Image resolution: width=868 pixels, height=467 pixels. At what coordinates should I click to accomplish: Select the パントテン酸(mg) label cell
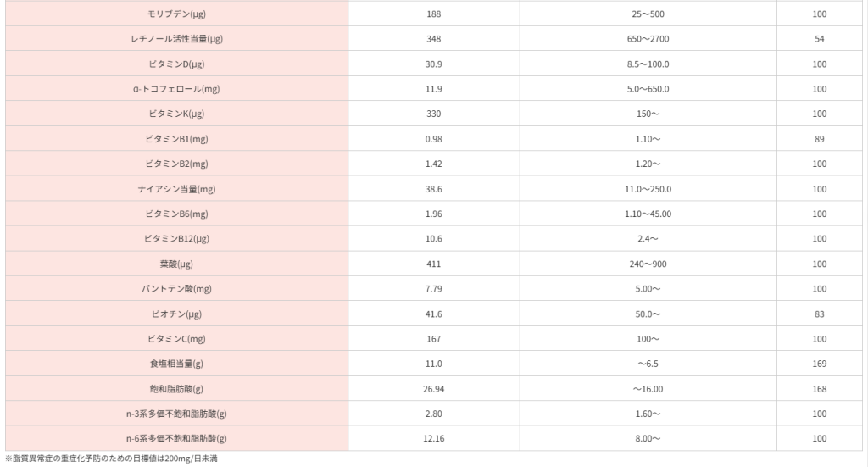[x=176, y=289]
